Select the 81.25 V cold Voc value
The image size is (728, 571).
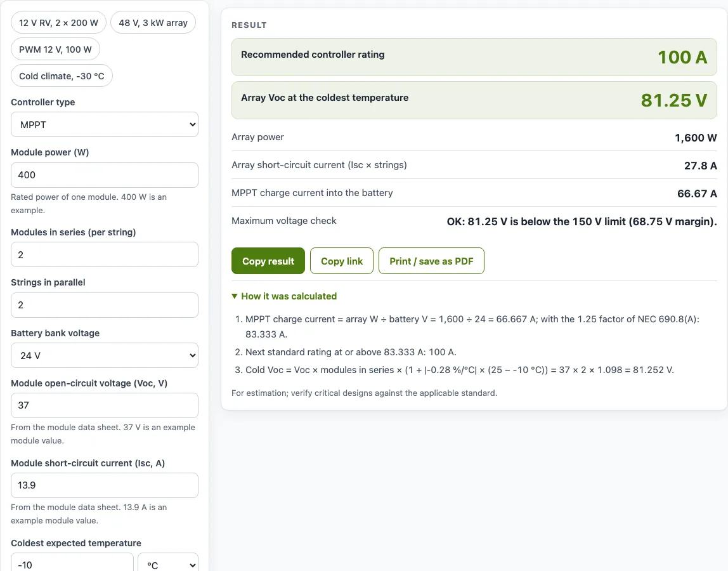click(674, 100)
